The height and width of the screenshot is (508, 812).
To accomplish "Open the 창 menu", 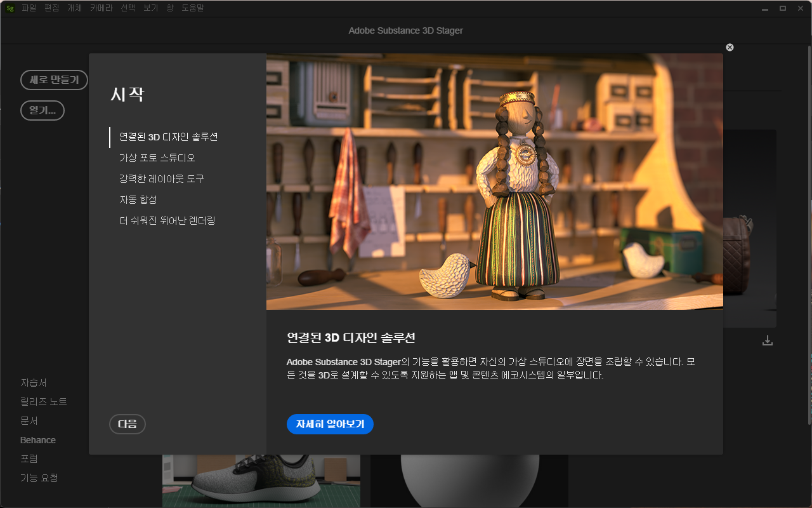I will [170, 8].
